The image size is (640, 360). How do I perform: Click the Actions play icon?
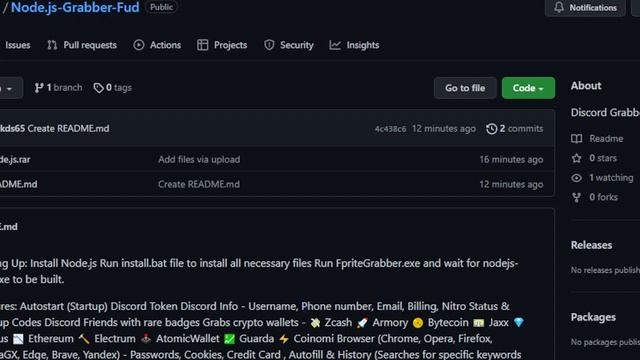pyautogui.click(x=139, y=45)
